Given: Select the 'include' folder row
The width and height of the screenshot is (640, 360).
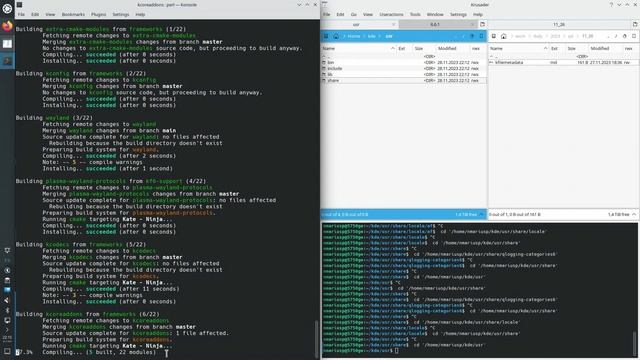Looking at the screenshot, I should click(404, 69).
